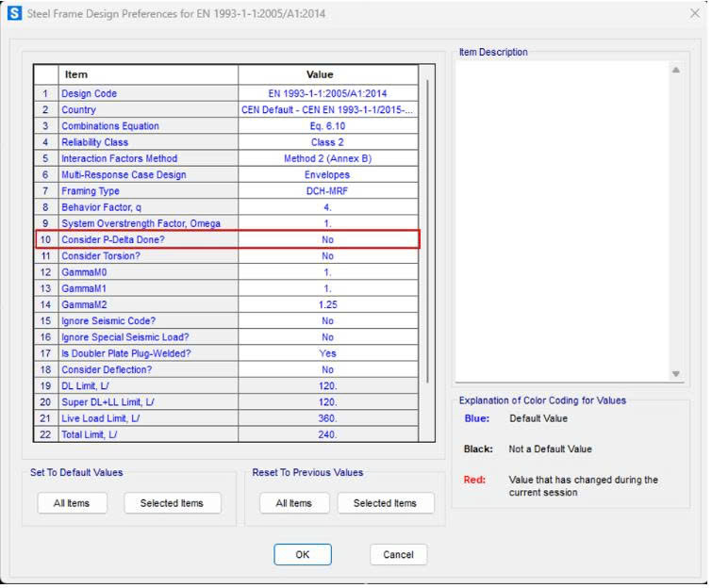Reset selected items to previous values
The image size is (712, 588).
pos(385,503)
